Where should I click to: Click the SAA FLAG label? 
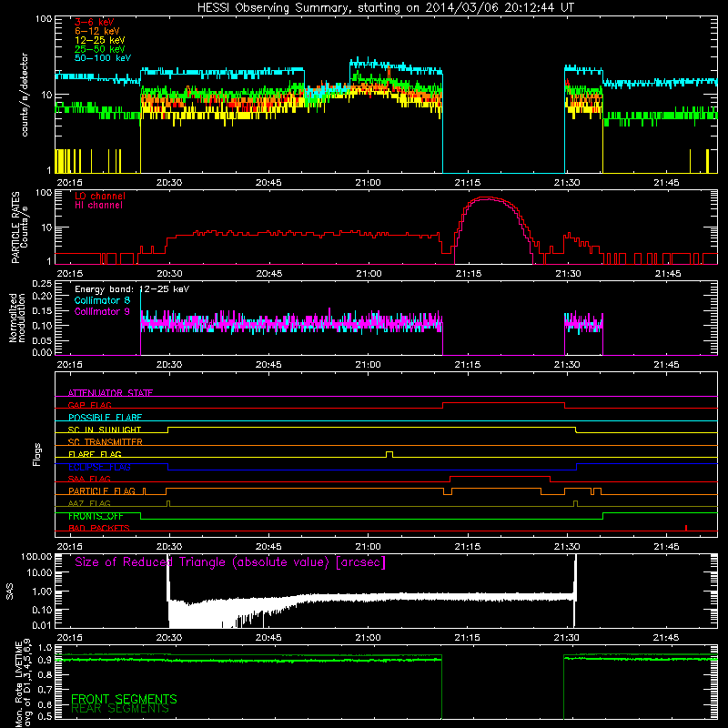click(89, 480)
